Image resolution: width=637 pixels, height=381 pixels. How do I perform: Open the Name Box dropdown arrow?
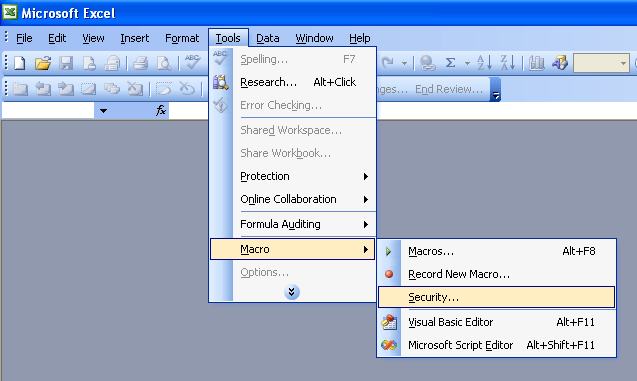[103, 110]
